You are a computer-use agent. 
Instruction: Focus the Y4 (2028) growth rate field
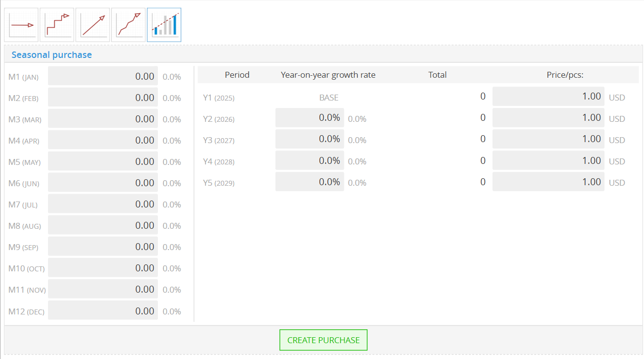click(x=309, y=160)
